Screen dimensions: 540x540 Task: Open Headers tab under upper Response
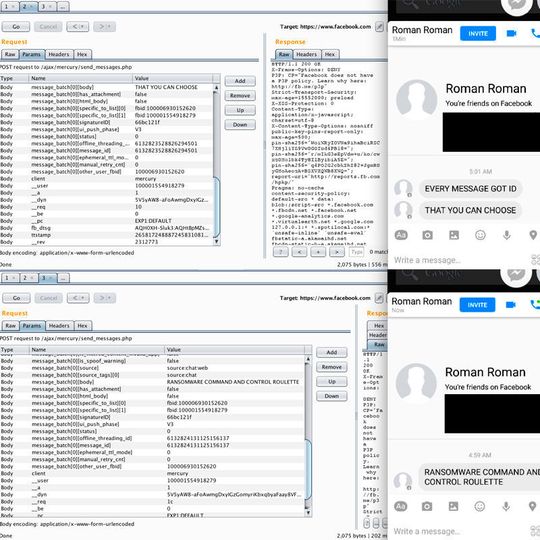click(307, 54)
